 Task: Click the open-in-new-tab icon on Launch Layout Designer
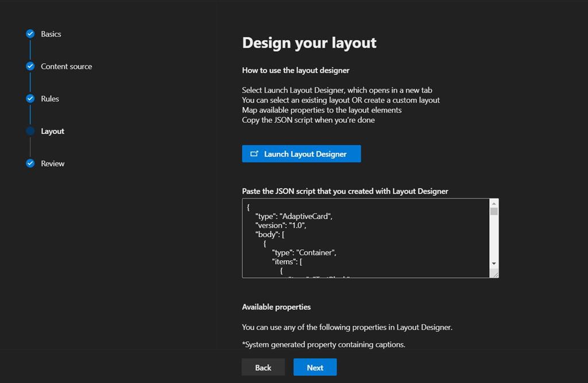click(254, 153)
